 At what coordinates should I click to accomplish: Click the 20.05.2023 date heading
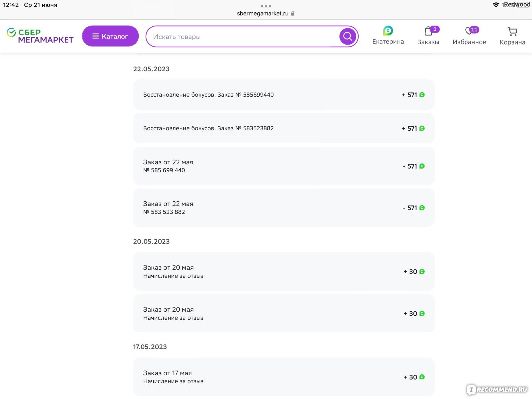[151, 242]
